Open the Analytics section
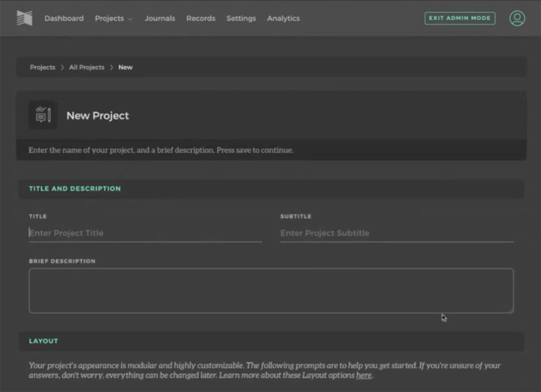 283,18
